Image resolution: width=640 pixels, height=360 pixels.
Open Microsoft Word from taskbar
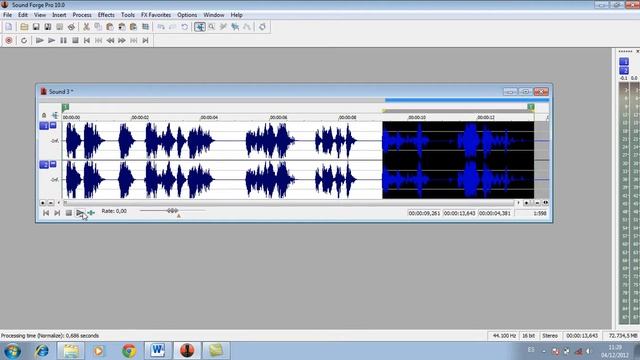point(158,351)
